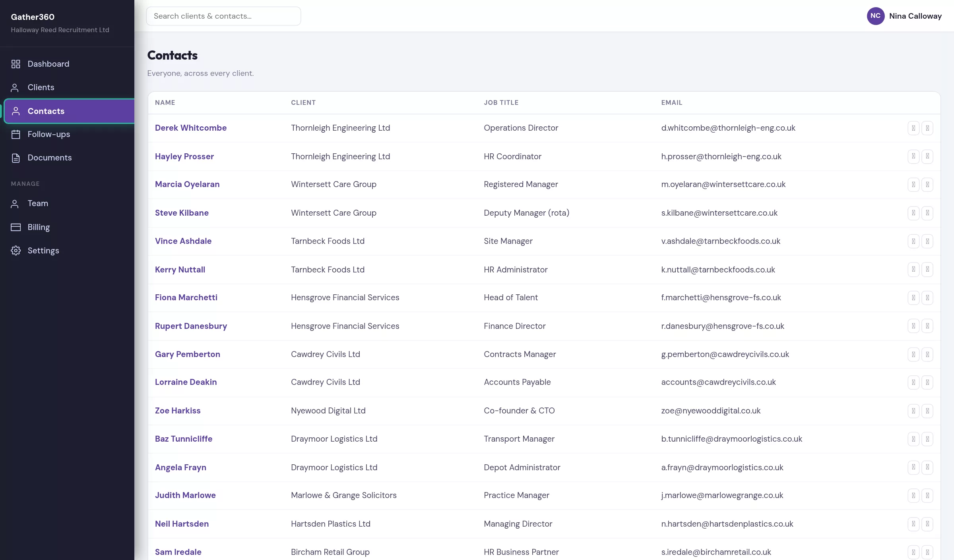Image resolution: width=954 pixels, height=560 pixels.
Task: Open Nina Calloway user menu
Action: click(x=904, y=16)
